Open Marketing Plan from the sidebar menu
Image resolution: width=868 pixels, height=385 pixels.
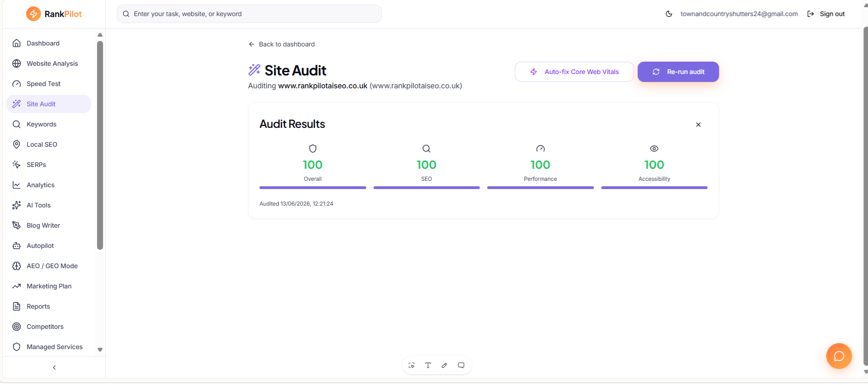coord(49,286)
